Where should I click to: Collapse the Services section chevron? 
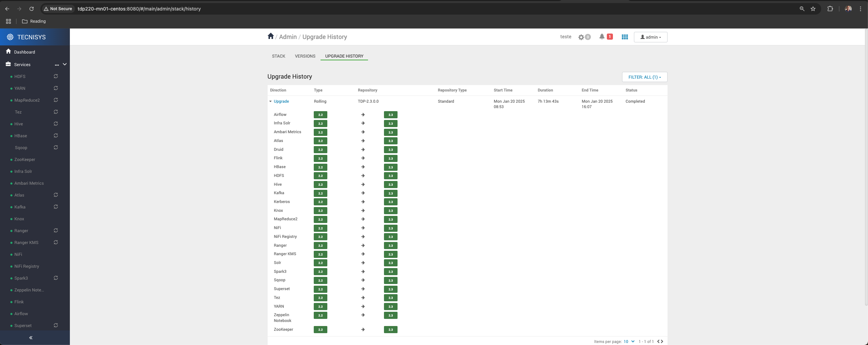coord(65,64)
